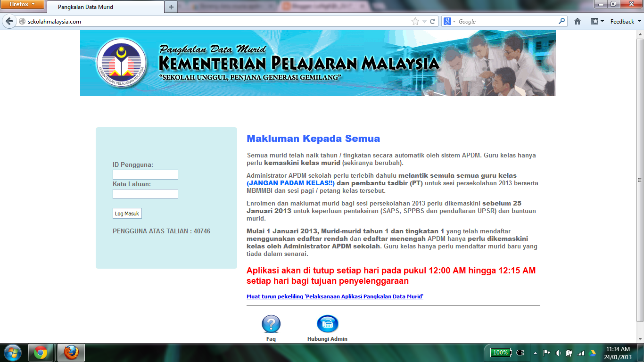Click the back navigation arrow
Image resolution: width=644 pixels, height=362 pixels.
point(8,21)
